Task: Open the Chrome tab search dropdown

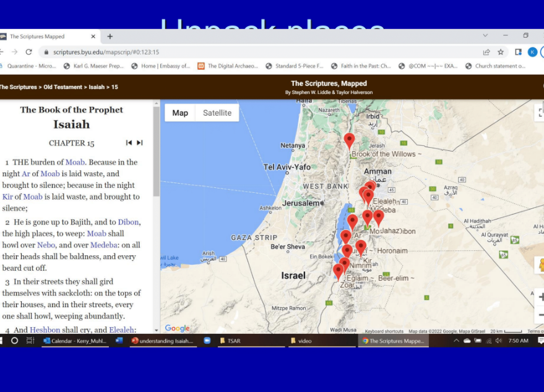Action: coord(485,36)
